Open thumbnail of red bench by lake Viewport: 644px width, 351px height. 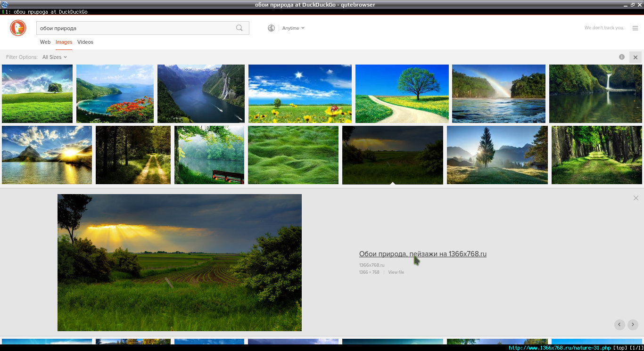[x=209, y=155]
